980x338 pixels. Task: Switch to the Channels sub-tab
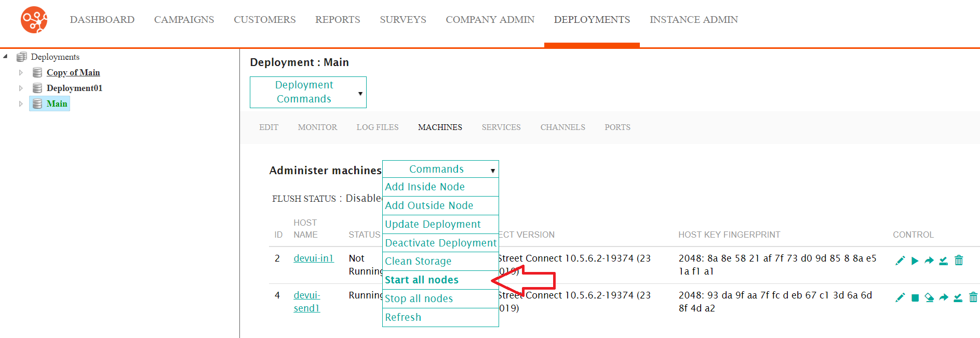[562, 127]
